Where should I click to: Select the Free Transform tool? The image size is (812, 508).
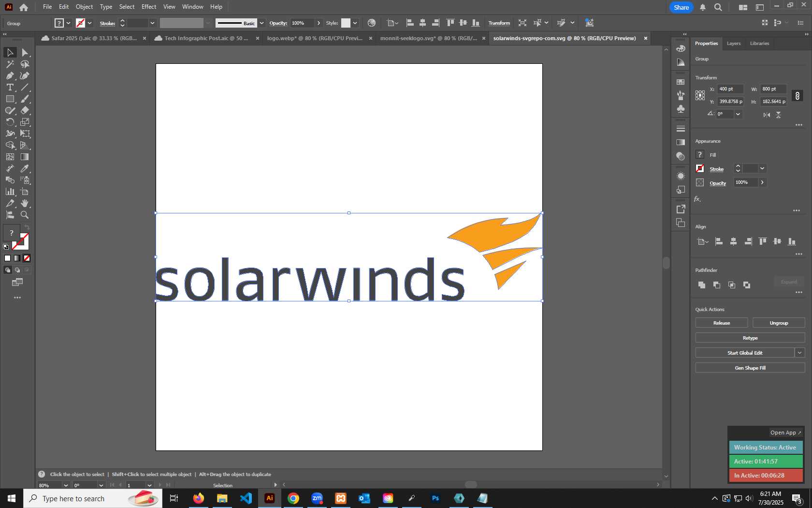click(25, 134)
